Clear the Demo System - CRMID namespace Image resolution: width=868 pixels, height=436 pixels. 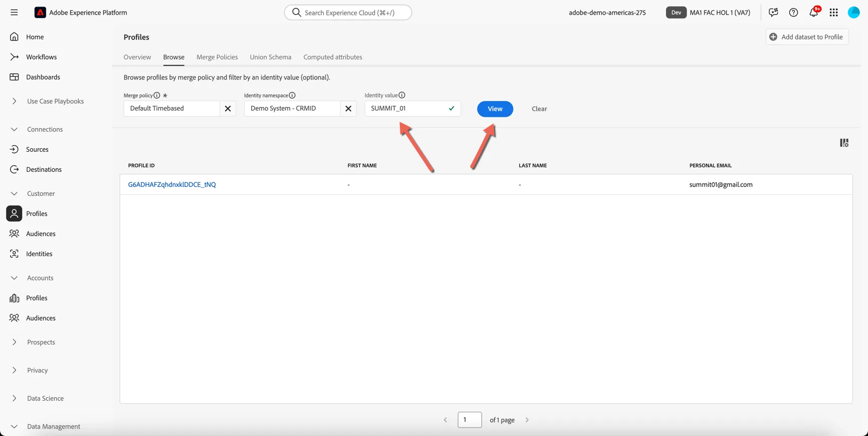348,108
